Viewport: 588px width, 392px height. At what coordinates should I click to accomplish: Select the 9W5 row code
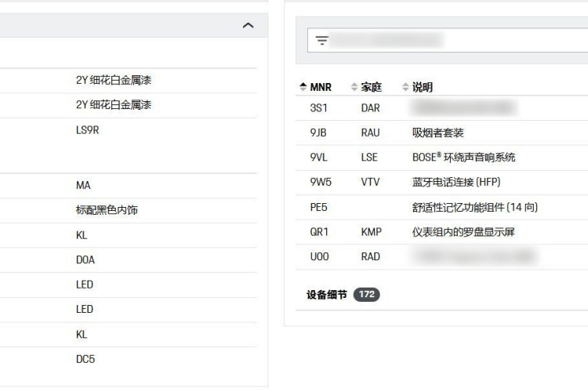pos(321,183)
